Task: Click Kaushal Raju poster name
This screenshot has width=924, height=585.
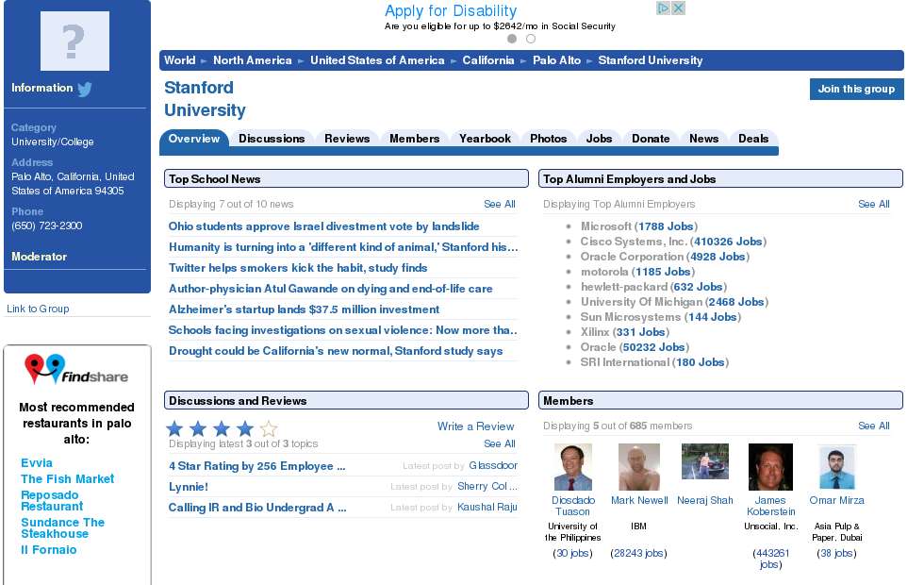Action: (487, 508)
